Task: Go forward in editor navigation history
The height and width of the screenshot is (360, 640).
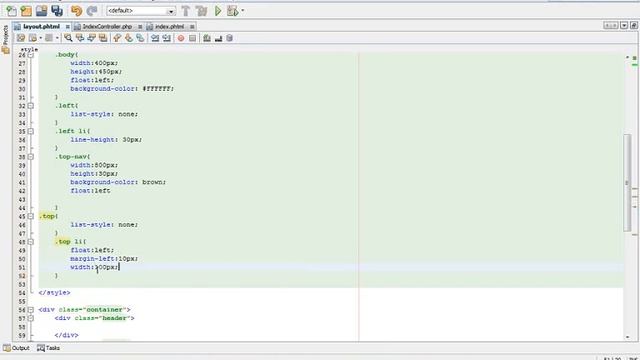Action: click(49, 38)
